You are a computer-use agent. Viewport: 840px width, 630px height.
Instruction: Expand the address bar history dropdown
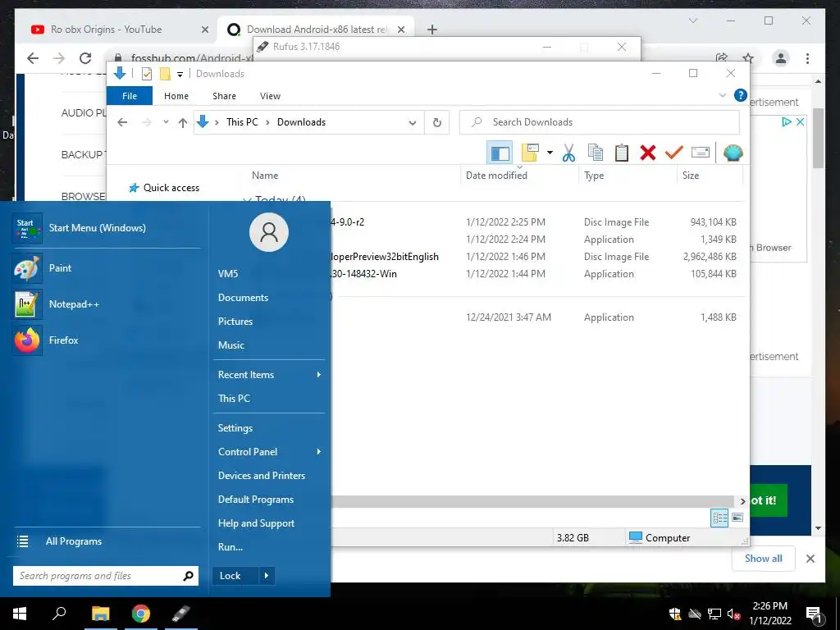(x=412, y=123)
